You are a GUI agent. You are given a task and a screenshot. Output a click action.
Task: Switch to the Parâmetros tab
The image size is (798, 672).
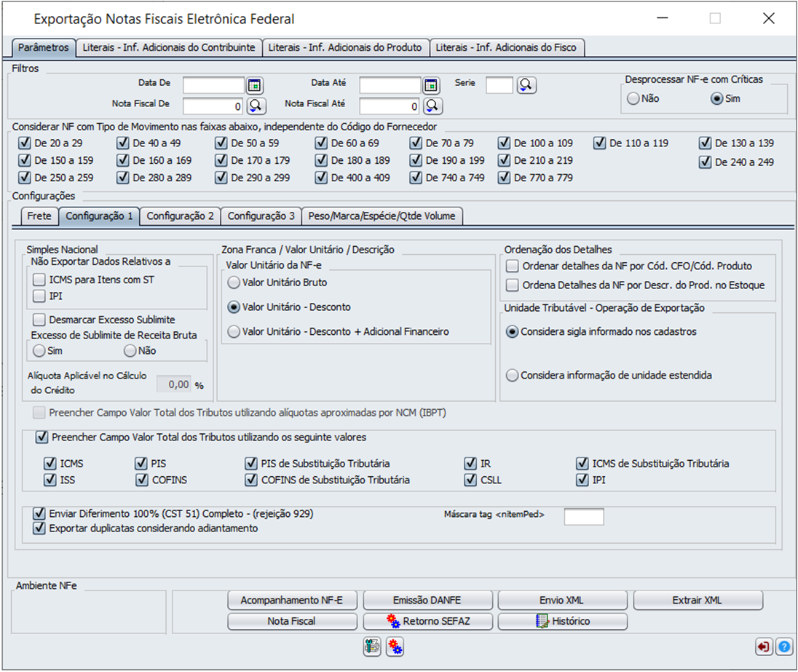pos(43,47)
